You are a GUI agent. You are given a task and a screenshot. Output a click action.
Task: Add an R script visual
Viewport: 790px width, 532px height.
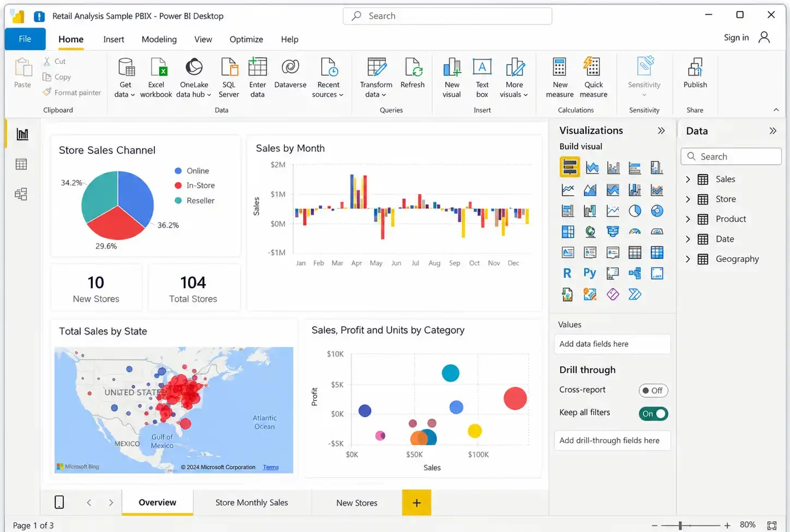click(567, 273)
